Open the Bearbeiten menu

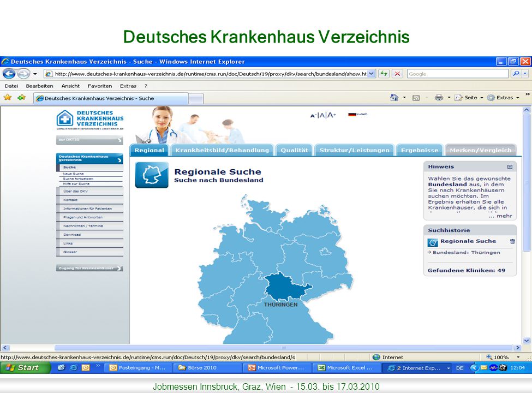(x=39, y=86)
